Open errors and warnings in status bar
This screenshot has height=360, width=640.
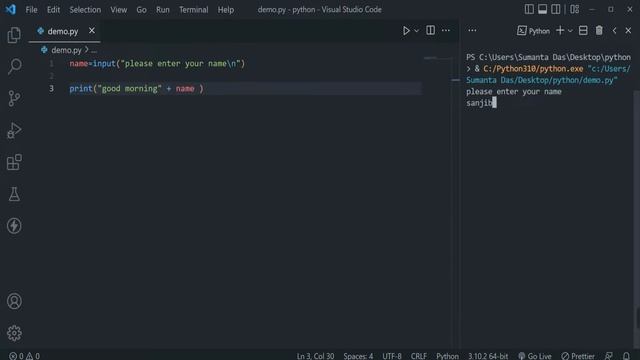tap(24, 356)
